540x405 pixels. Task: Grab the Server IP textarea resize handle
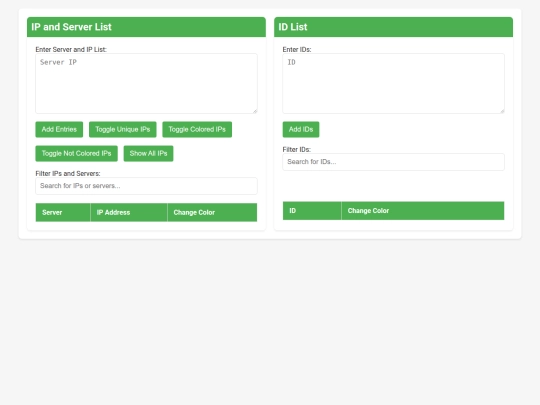[x=255, y=111]
